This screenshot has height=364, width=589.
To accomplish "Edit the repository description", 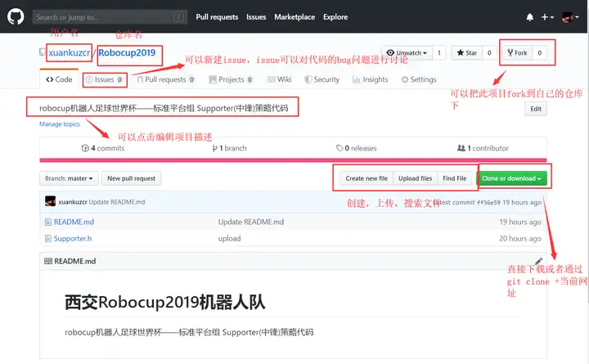I will coord(536,109).
